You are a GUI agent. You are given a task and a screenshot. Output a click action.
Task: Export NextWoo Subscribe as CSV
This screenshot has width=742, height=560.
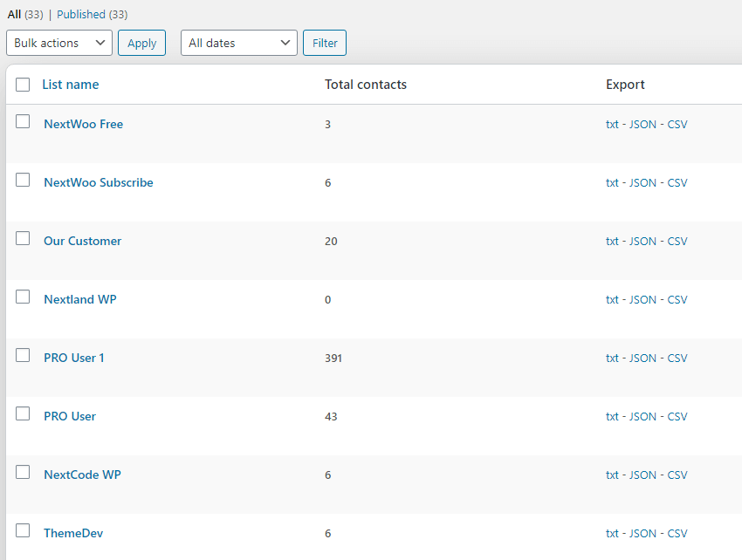[x=677, y=183]
